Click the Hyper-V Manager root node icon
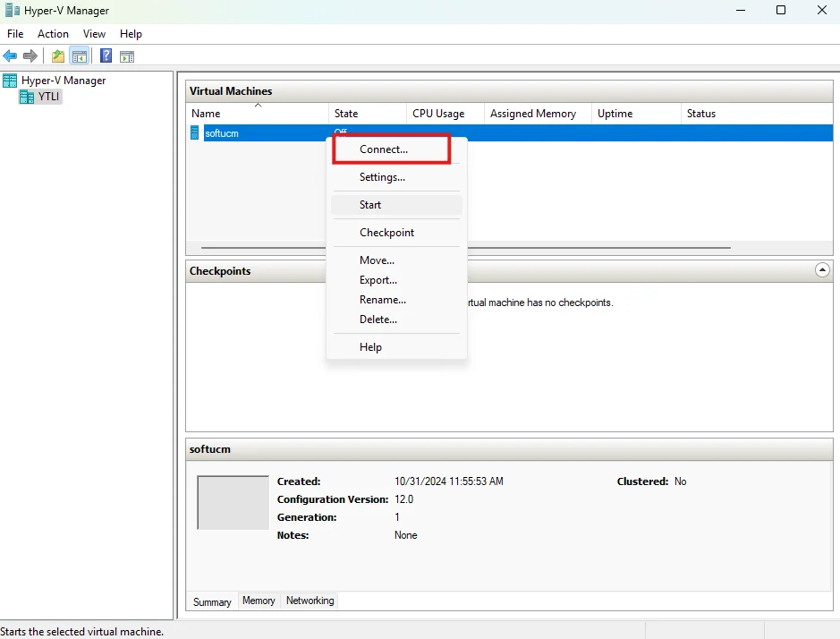The height and width of the screenshot is (639, 840). click(10, 81)
